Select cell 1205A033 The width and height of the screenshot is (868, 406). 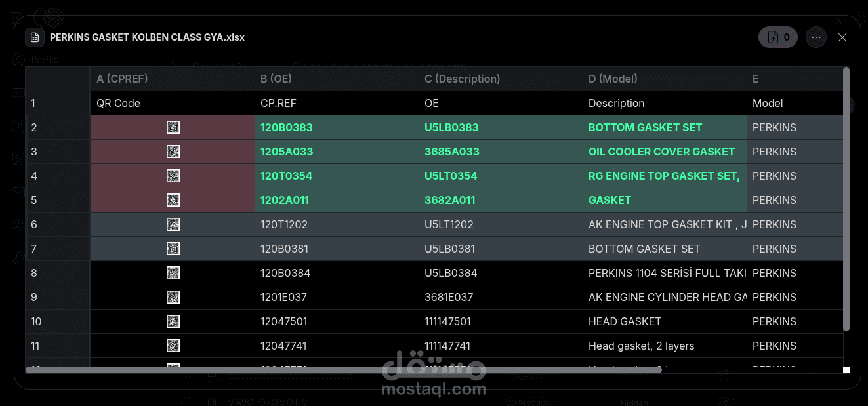(x=337, y=152)
